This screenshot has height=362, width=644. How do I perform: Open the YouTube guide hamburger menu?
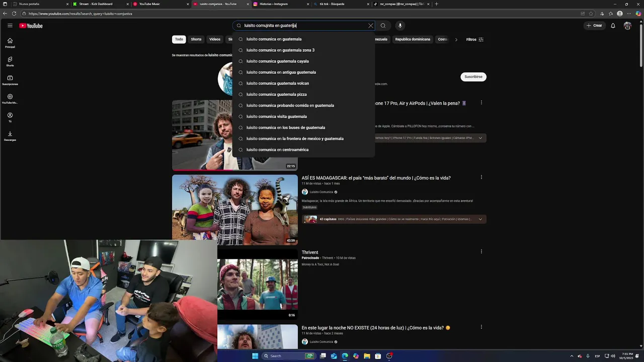(x=10, y=26)
